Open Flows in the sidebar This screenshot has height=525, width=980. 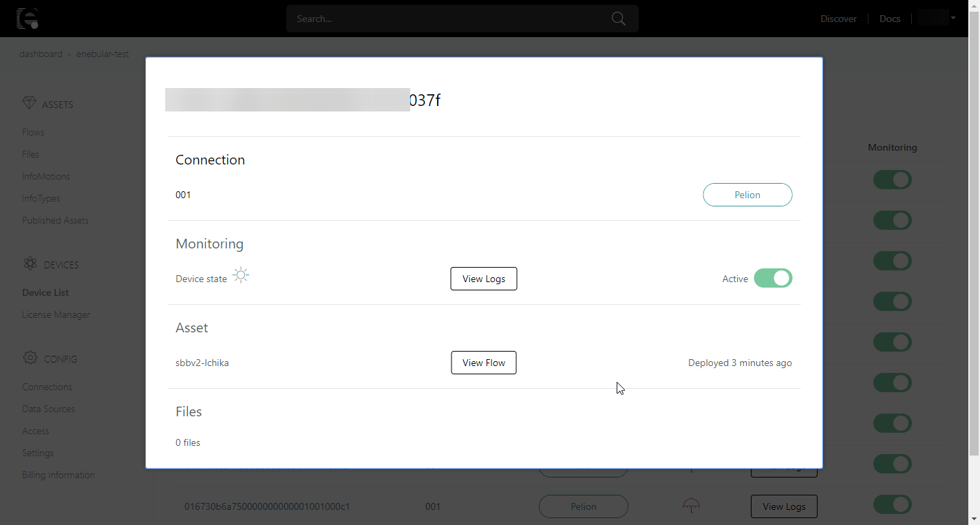(x=33, y=132)
